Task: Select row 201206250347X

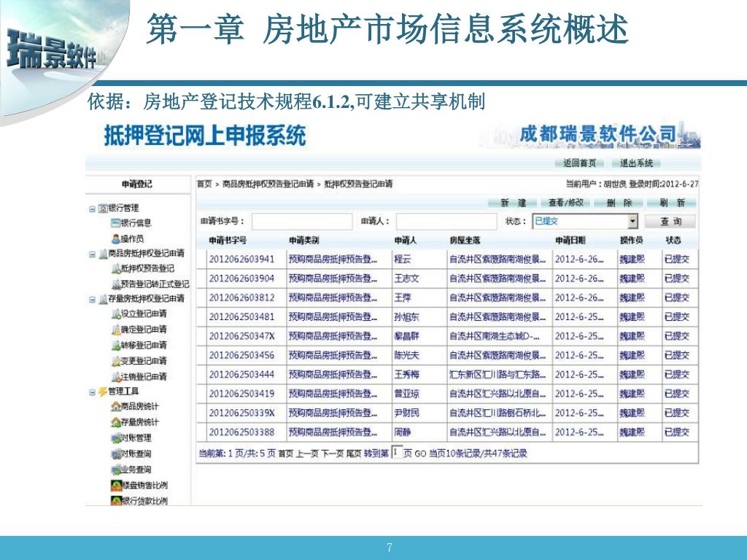Action: tap(447, 336)
